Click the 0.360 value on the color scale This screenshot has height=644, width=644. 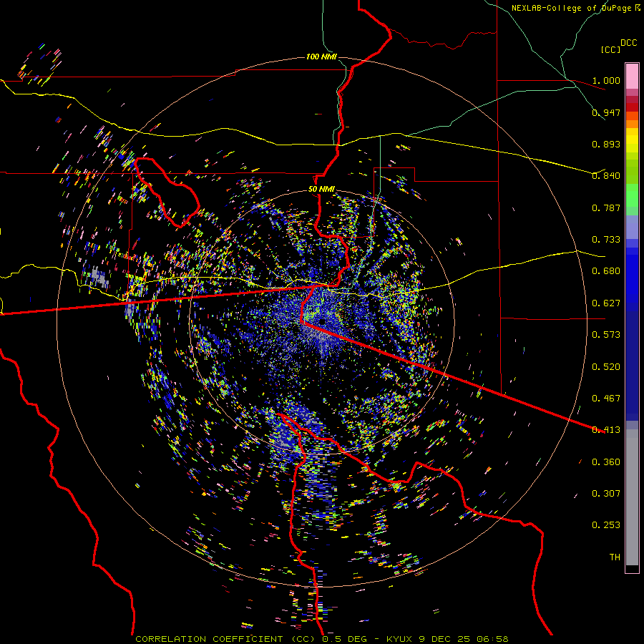click(x=606, y=462)
